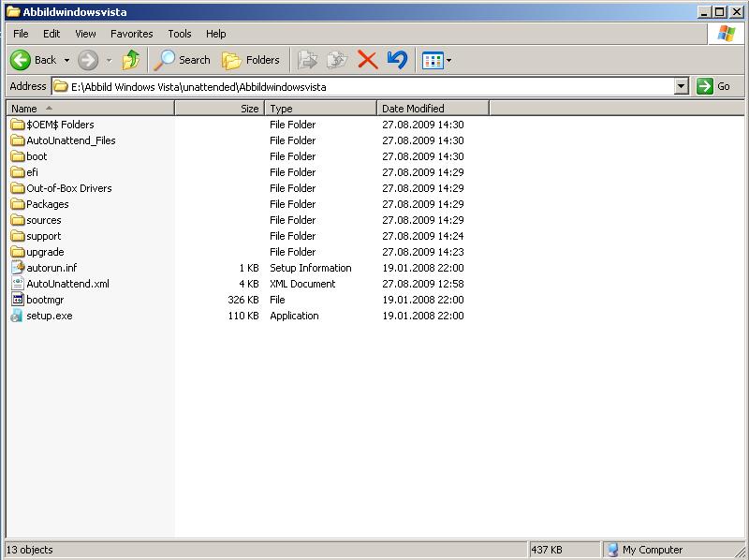
Task: Sort files by the Size column header
Action: click(220, 109)
